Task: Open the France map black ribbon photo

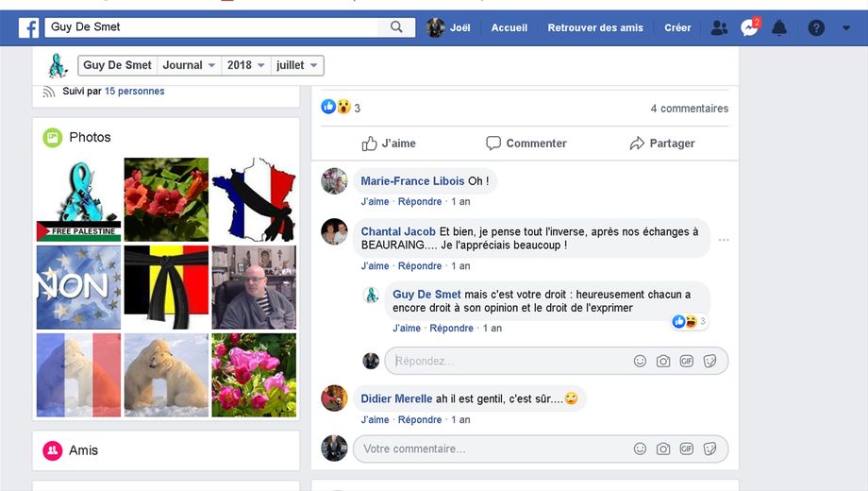Action: pyautogui.click(x=254, y=199)
